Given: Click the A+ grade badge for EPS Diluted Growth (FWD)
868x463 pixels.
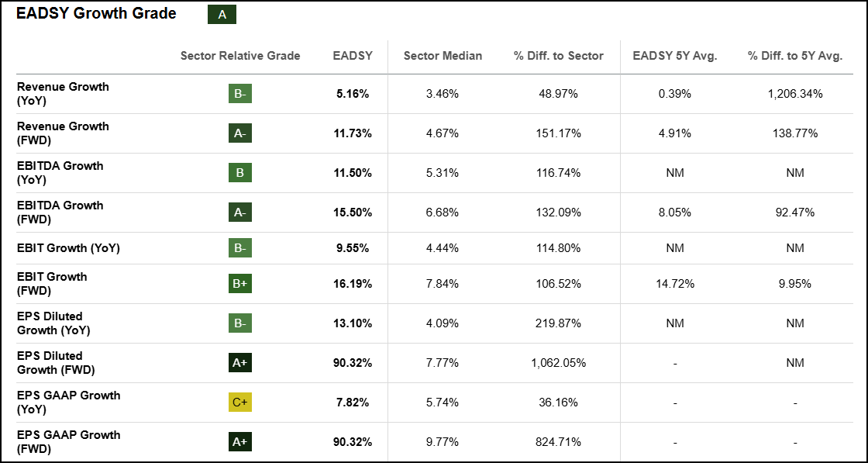Looking at the screenshot, I should pos(239,363).
